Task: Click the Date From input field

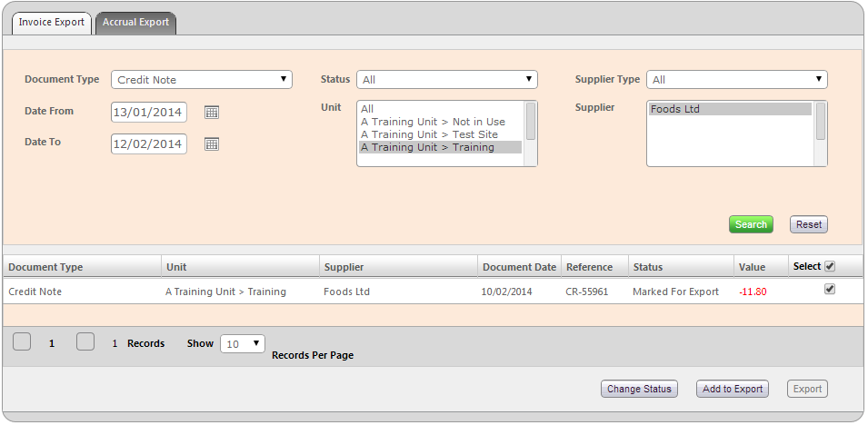Action: pyautogui.click(x=148, y=113)
